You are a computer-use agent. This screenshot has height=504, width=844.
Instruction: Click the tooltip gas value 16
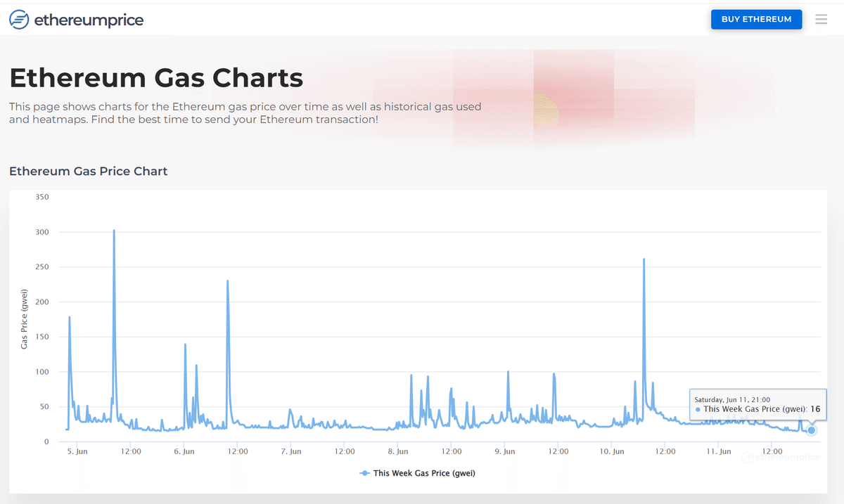(x=815, y=409)
